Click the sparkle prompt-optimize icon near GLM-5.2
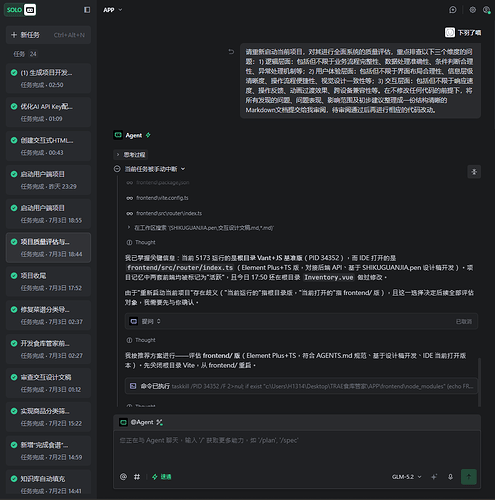The image size is (495, 500). point(434,477)
